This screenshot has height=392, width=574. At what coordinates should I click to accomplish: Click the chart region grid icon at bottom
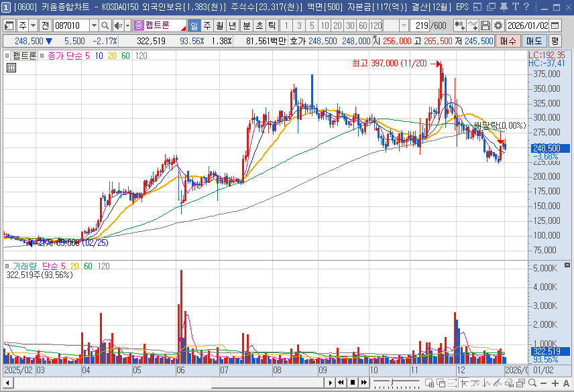coord(429,383)
